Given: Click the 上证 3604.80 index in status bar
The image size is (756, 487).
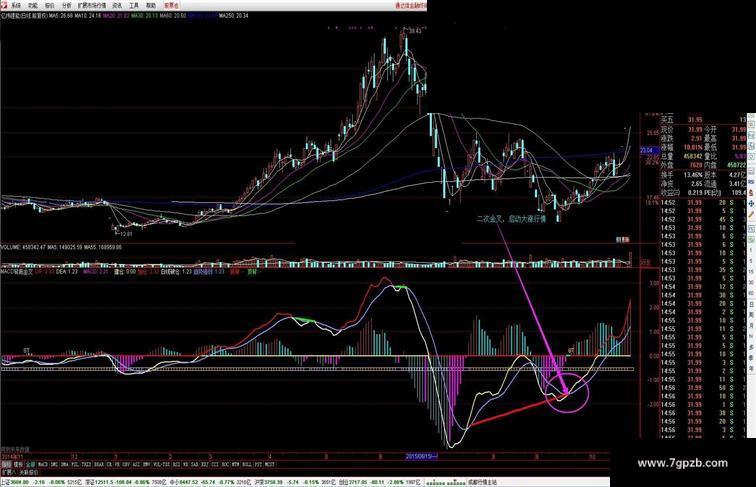Looking at the screenshot, I should [15, 482].
